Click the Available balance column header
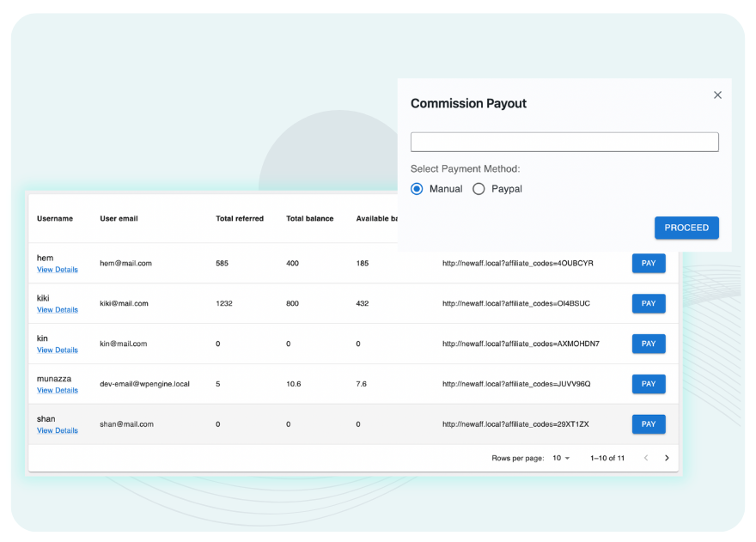The image size is (756, 542). [376, 218]
